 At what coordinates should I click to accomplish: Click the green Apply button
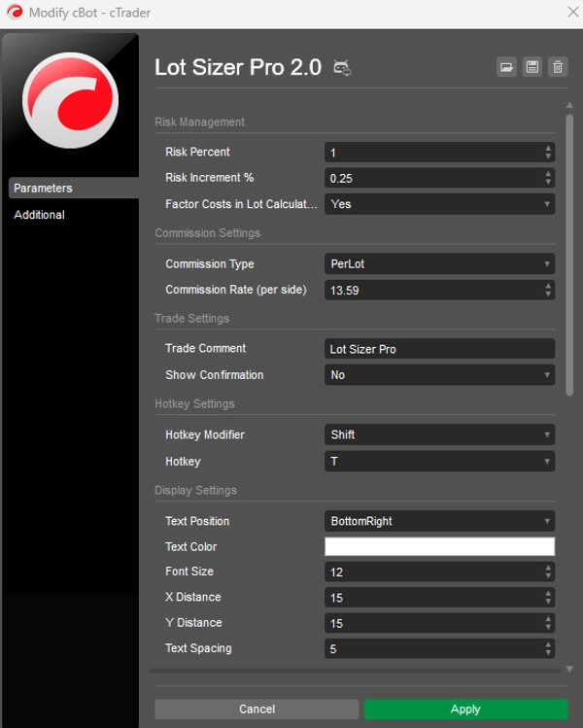pyautogui.click(x=465, y=709)
